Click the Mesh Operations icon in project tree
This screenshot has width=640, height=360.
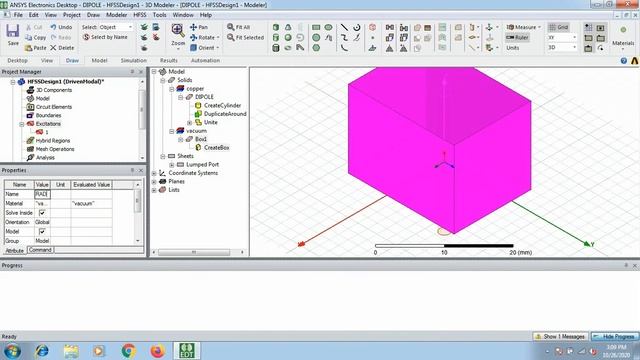(x=30, y=149)
